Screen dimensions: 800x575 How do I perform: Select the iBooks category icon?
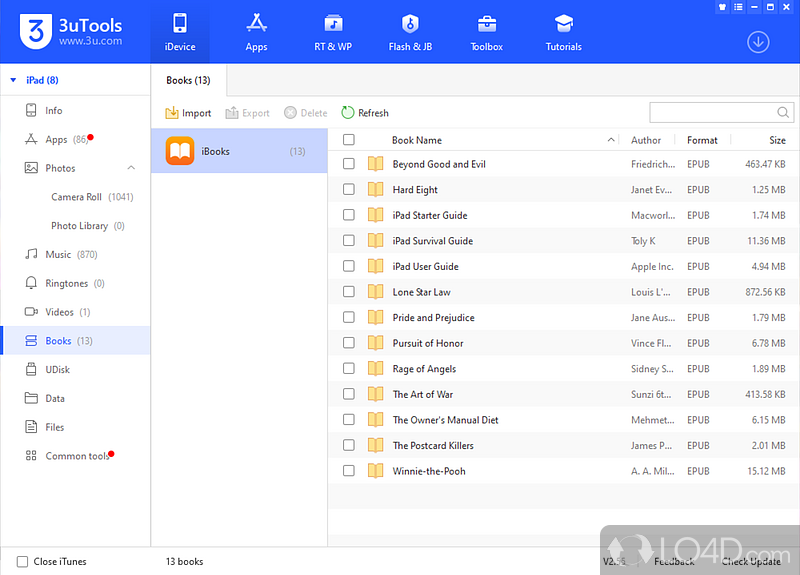[180, 151]
